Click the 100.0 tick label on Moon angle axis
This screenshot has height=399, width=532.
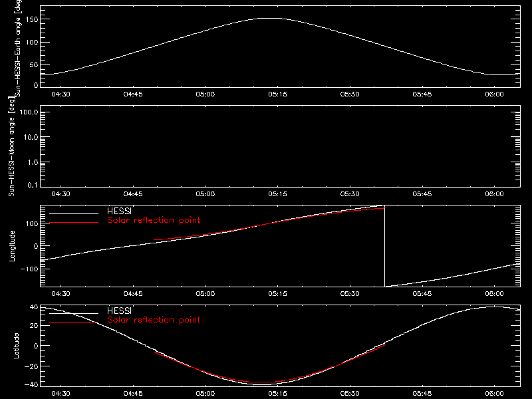(29, 112)
